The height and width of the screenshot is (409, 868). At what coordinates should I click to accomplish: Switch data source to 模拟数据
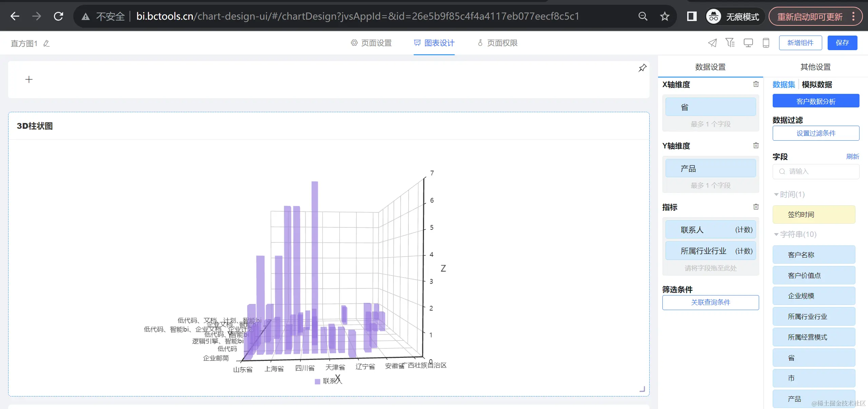click(x=816, y=85)
